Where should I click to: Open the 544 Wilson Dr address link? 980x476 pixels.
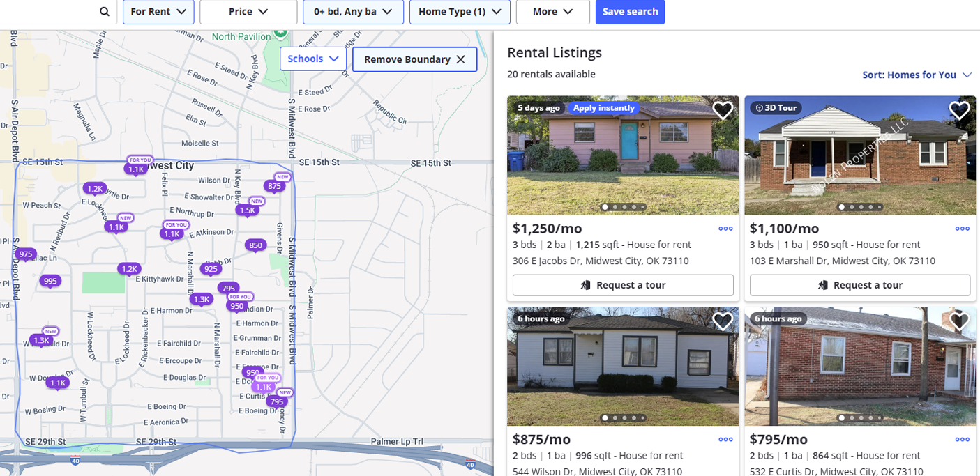597,472
